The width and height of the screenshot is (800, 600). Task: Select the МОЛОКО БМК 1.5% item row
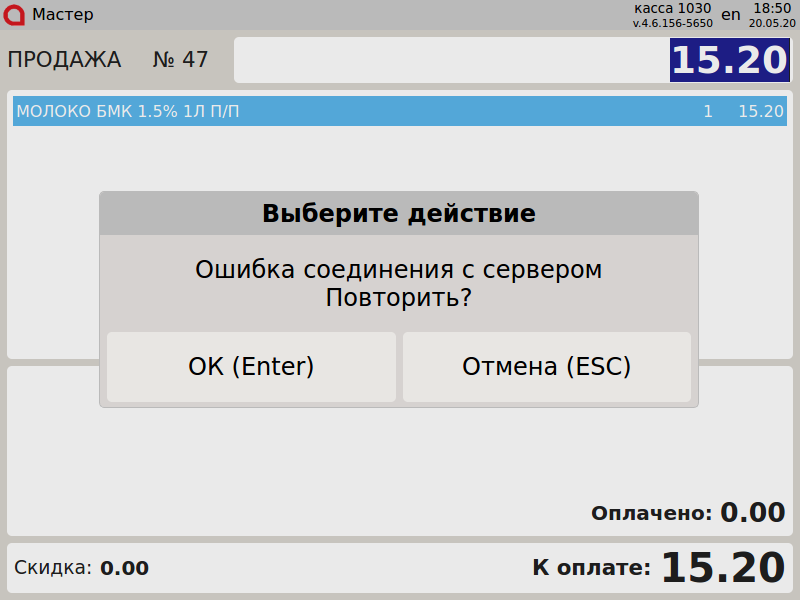(x=300, y=111)
